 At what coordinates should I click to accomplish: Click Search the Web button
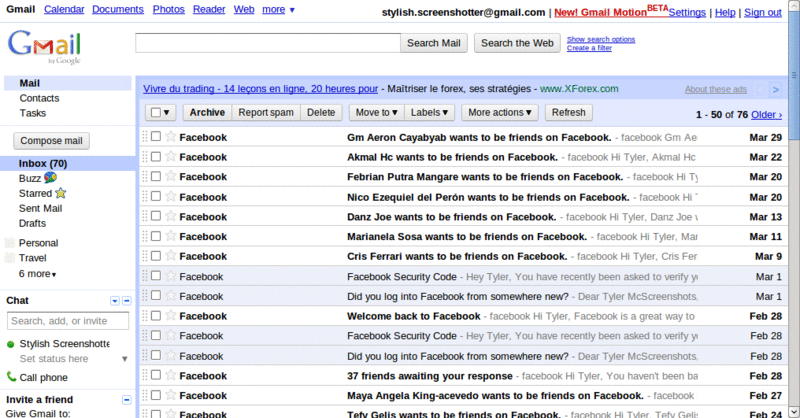tap(517, 43)
